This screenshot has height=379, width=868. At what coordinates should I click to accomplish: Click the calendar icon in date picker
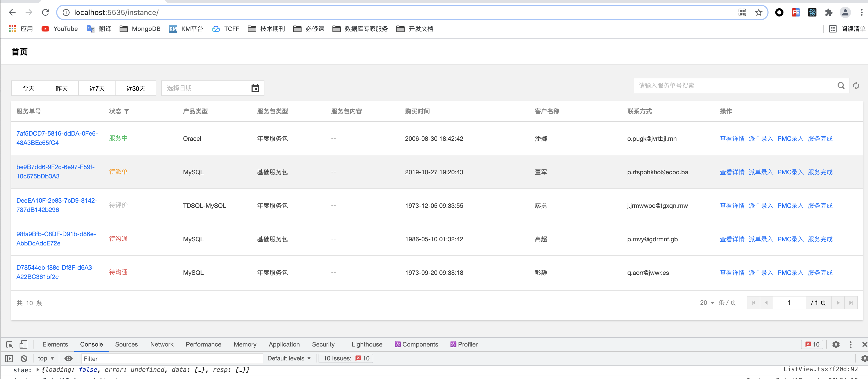click(x=255, y=88)
